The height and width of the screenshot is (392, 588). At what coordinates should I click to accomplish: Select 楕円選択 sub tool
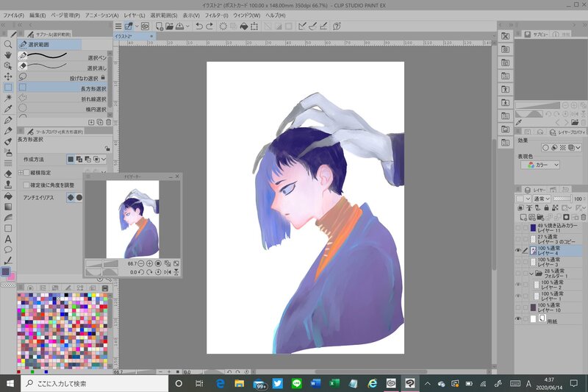tap(62, 109)
